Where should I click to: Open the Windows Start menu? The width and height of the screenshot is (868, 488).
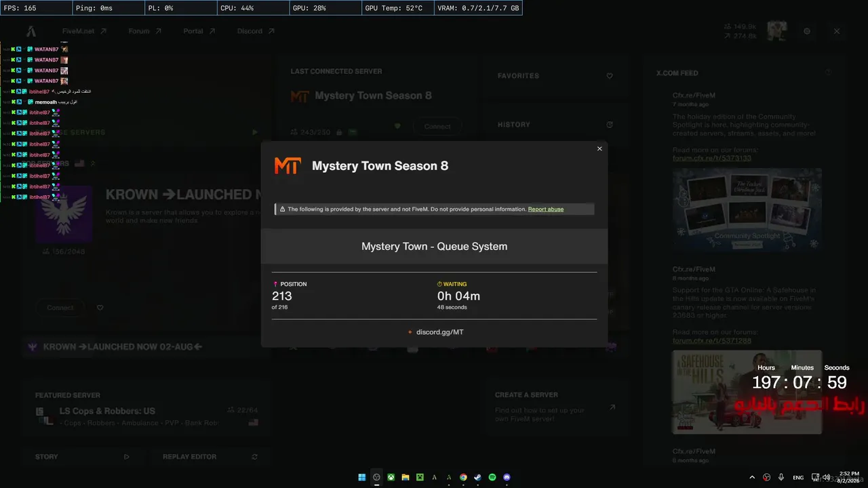pyautogui.click(x=362, y=477)
